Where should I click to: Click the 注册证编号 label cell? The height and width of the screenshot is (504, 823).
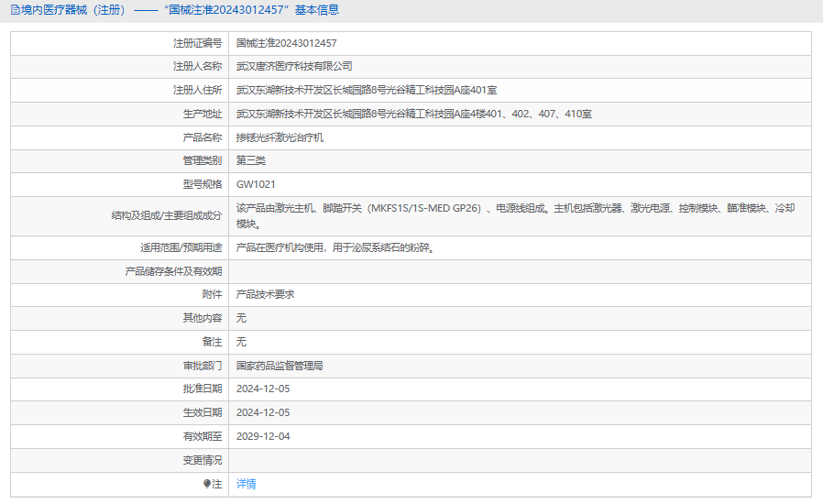(x=120, y=43)
